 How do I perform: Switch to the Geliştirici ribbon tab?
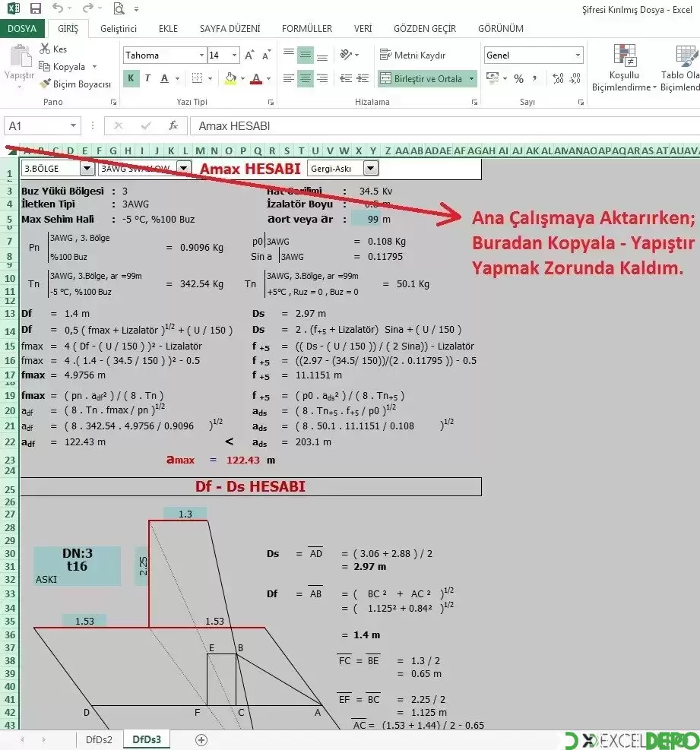118,29
